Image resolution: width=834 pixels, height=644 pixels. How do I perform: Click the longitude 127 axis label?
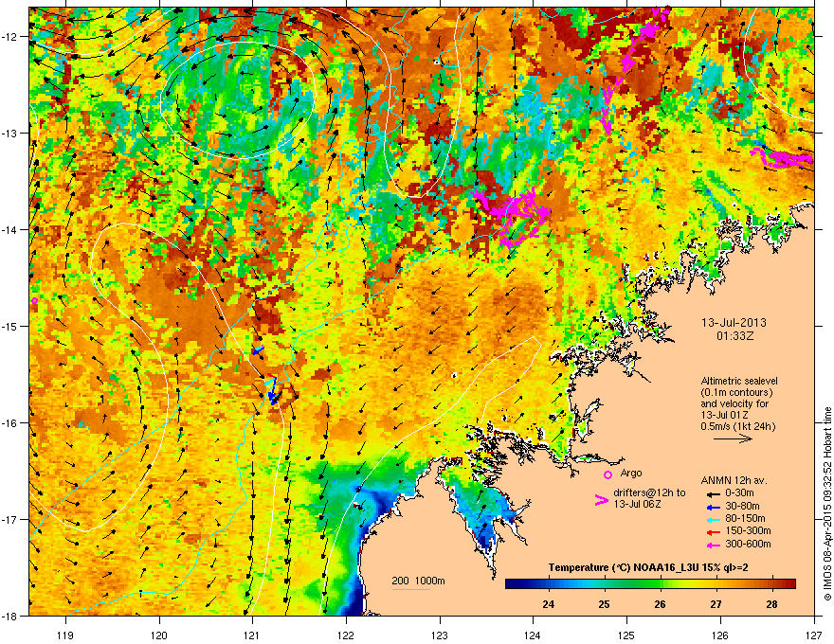[814, 635]
